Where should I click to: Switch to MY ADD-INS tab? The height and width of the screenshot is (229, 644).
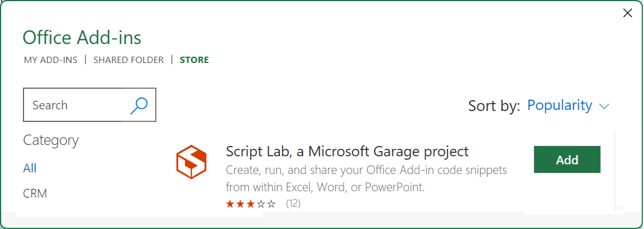pyautogui.click(x=50, y=60)
